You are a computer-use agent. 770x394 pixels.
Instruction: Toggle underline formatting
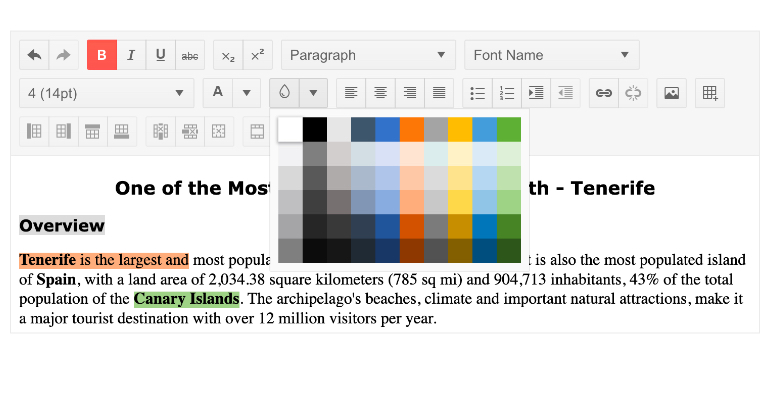160,55
